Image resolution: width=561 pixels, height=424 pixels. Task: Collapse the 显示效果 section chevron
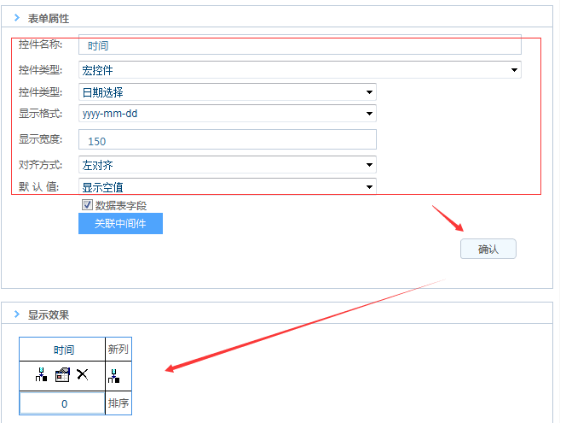(x=17, y=314)
